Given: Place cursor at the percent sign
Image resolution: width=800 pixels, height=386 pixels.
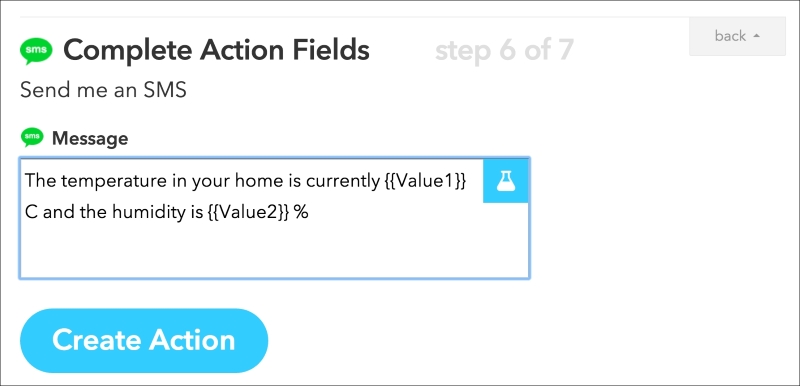Looking at the screenshot, I should click(x=301, y=213).
